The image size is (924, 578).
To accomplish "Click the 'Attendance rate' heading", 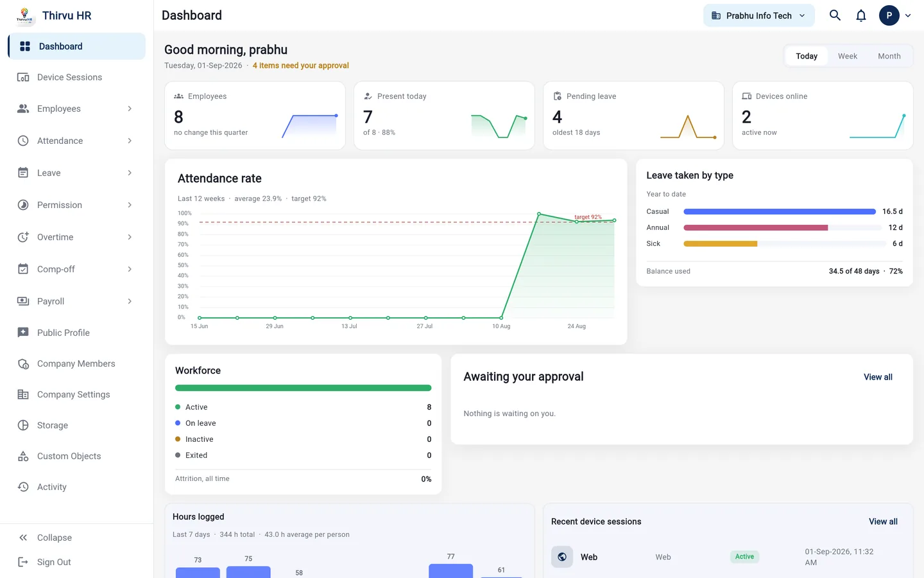I will tap(219, 179).
